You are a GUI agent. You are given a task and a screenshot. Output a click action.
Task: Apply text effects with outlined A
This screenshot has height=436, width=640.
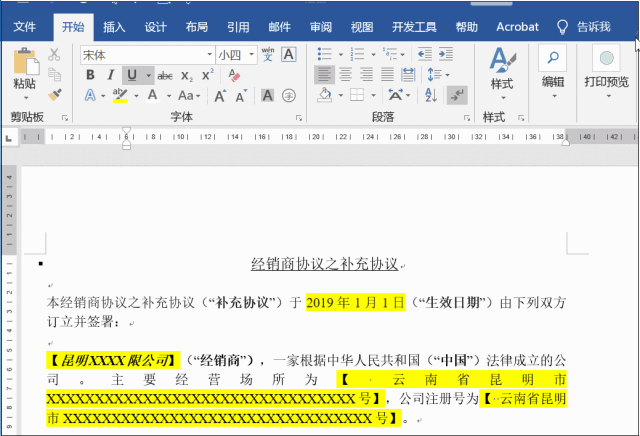point(90,96)
